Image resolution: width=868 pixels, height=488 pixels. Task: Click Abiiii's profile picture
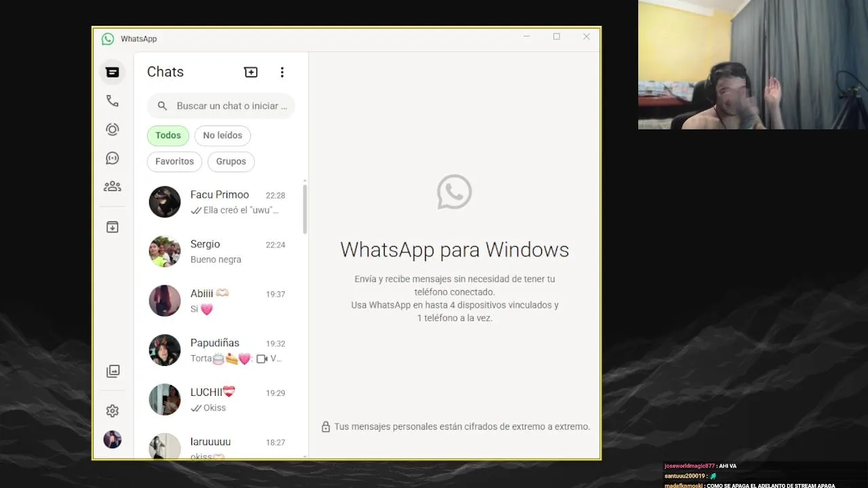click(165, 301)
